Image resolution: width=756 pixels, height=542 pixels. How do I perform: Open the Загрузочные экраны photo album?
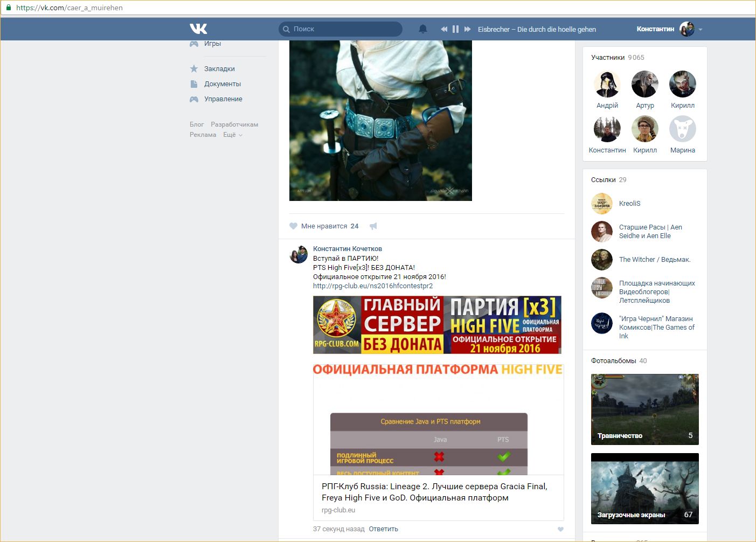click(645, 489)
